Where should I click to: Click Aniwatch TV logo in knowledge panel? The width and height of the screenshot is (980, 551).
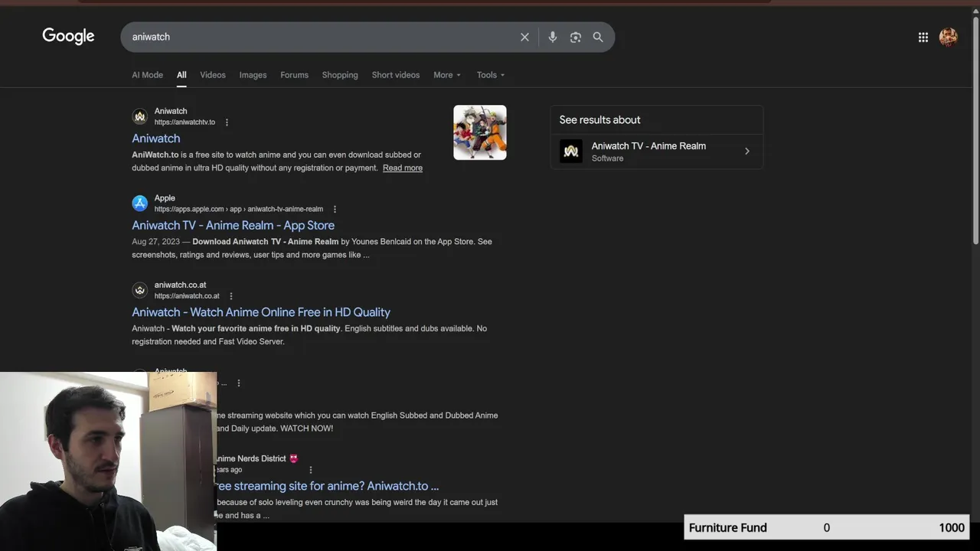(571, 151)
